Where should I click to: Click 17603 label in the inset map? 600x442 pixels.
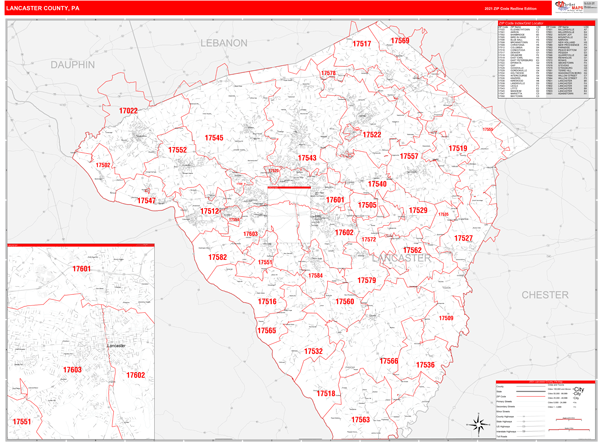pyautogui.click(x=72, y=370)
